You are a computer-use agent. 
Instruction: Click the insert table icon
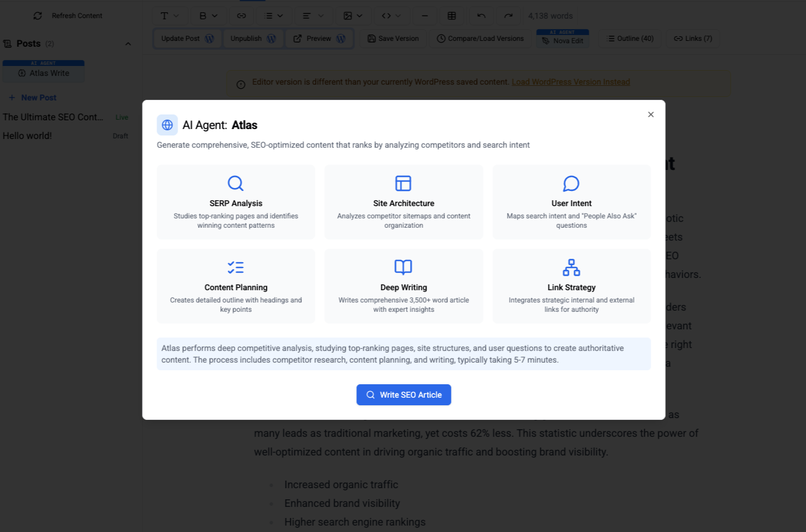point(452,16)
